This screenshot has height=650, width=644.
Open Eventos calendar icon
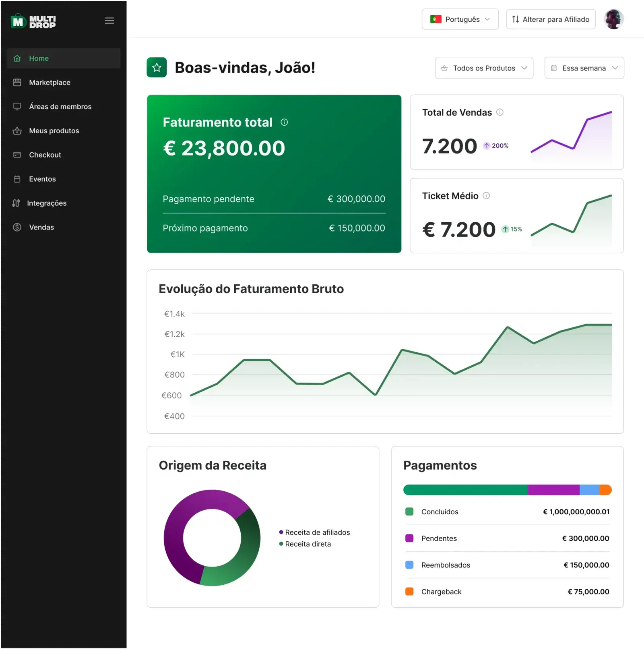click(17, 179)
